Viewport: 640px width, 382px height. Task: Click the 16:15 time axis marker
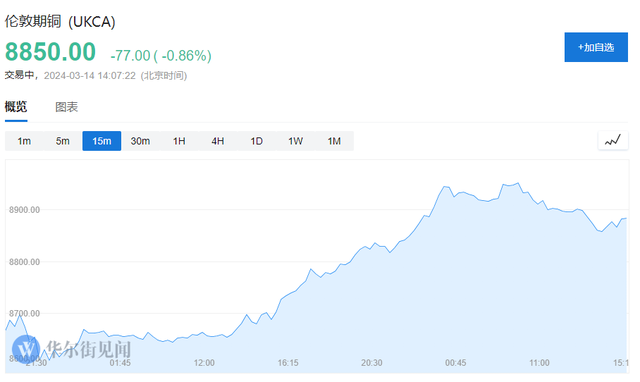pyautogui.click(x=288, y=363)
